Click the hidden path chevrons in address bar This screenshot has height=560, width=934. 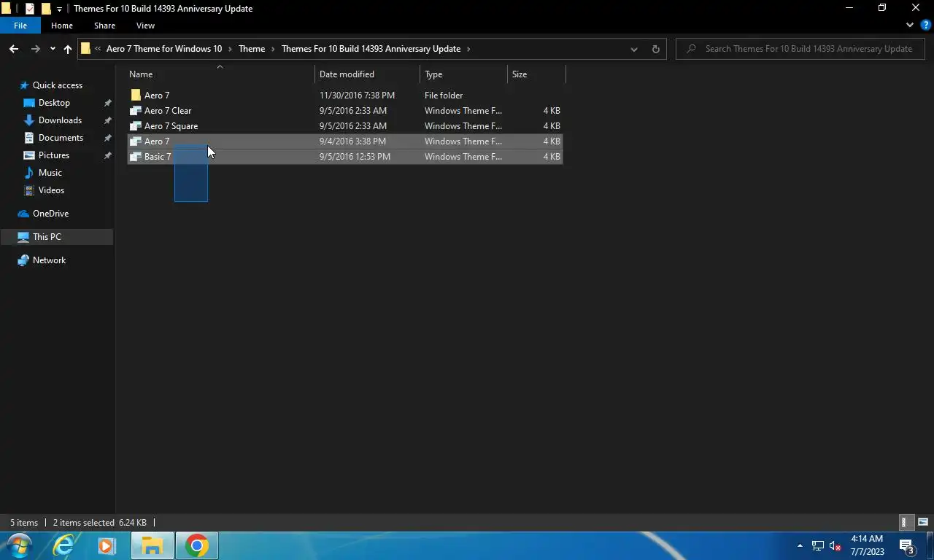click(x=98, y=49)
